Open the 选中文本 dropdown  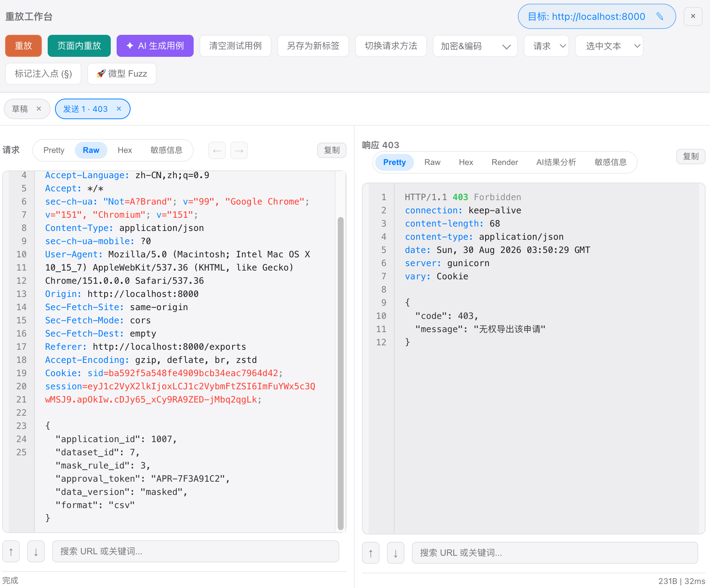610,46
